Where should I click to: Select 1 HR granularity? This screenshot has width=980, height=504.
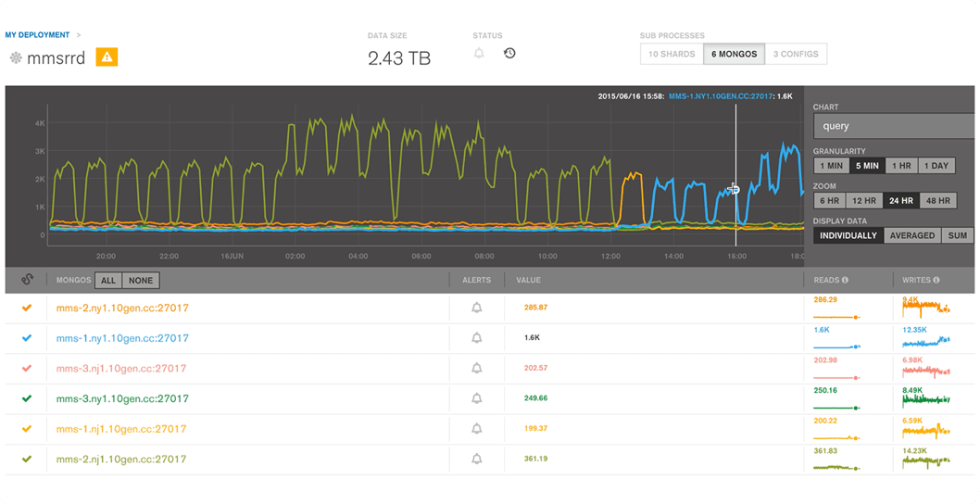(x=900, y=166)
